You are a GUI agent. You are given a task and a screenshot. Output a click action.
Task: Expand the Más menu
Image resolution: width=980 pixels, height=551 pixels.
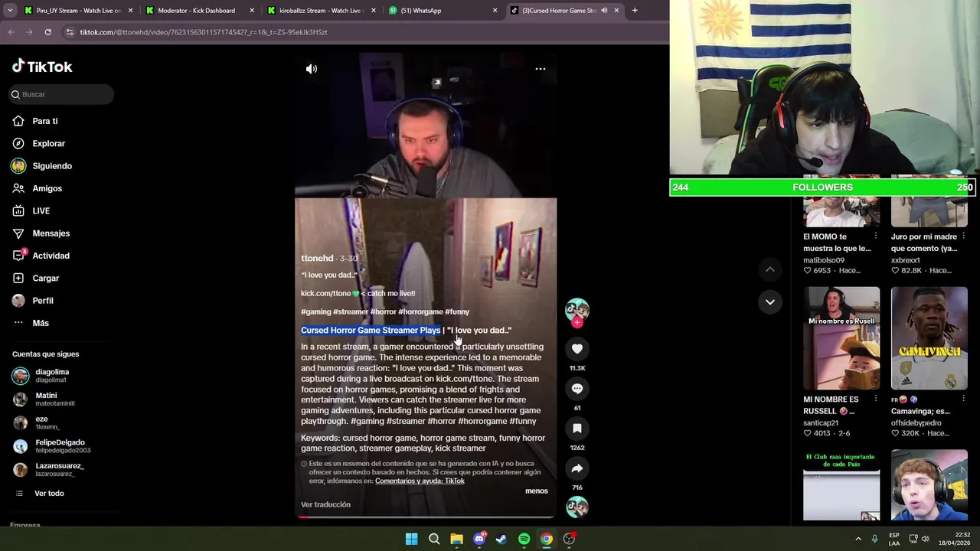tap(40, 323)
